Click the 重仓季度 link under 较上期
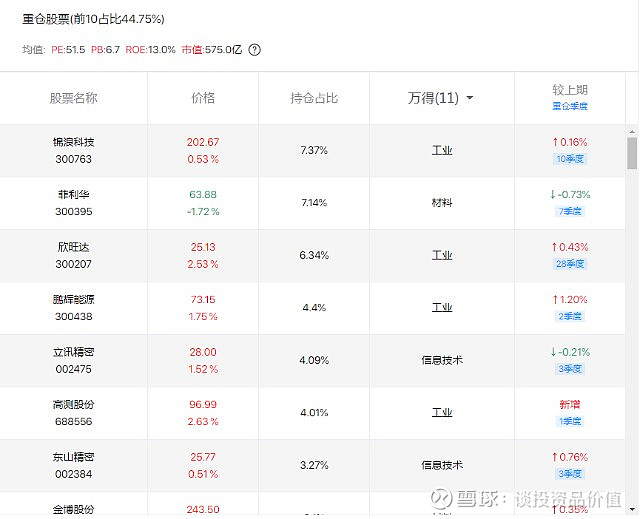640x519 pixels. click(x=570, y=106)
